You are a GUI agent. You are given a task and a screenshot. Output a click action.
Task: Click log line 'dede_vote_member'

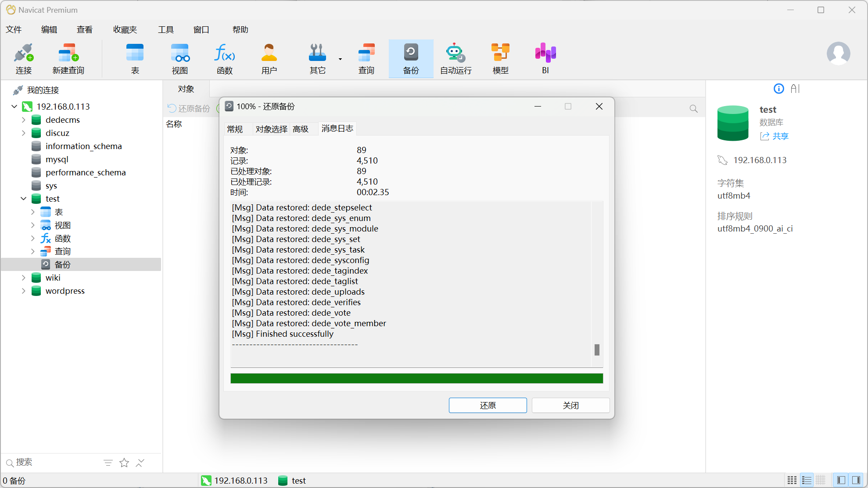click(x=309, y=324)
